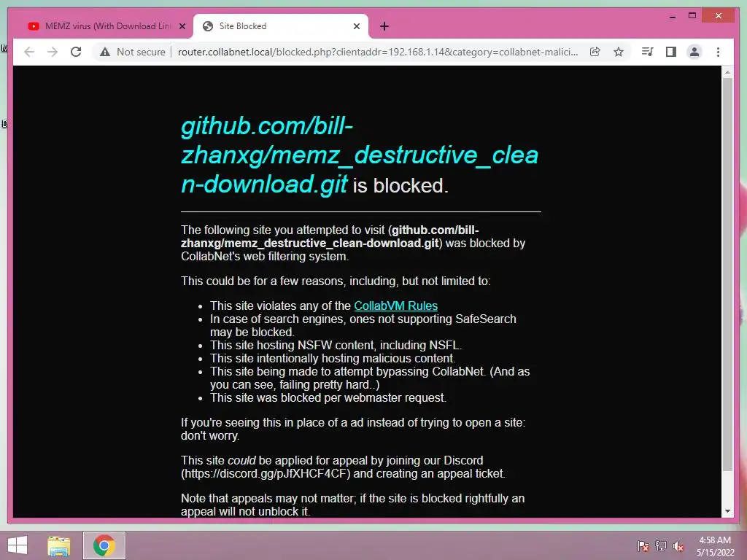The width and height of the screenshot is (747, 560).
Task: Click the blocked github.com heading text
Action: (x=360, y=155)
